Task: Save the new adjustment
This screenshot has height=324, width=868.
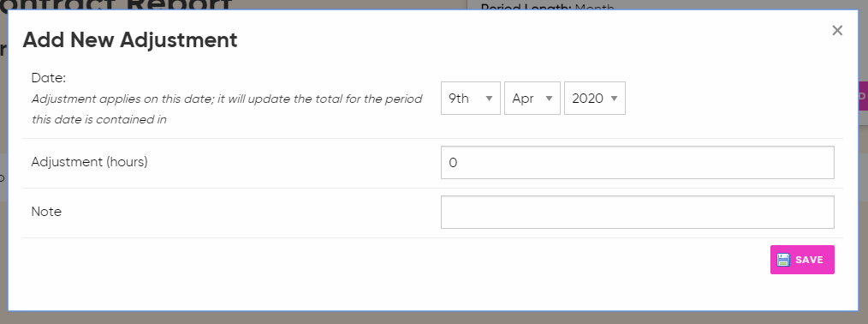Action: coord(802,260)
